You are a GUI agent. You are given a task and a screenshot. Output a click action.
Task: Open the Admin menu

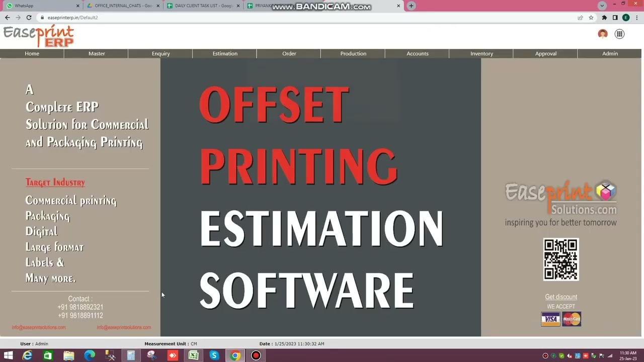[610, 53]
